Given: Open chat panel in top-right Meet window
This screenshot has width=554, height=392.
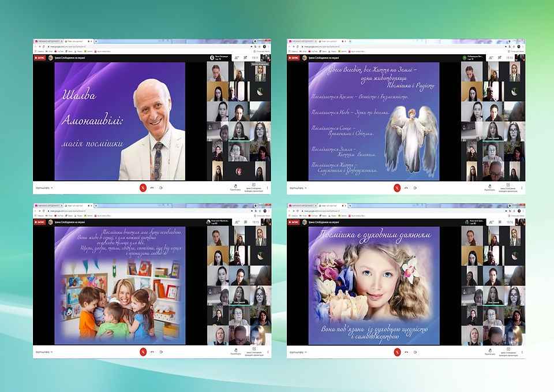Looking at the screenshot, I should coord(500,58).
